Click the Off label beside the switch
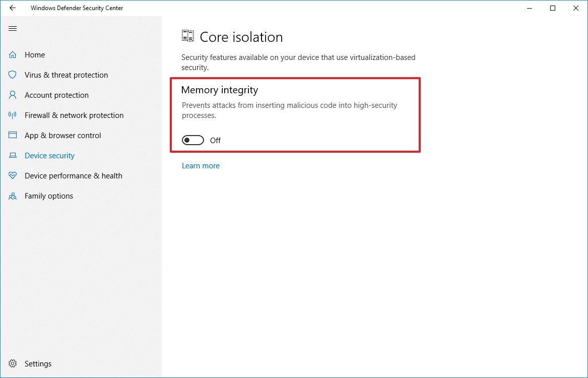Viewport: 588px width, 378px height. [215, 140]
